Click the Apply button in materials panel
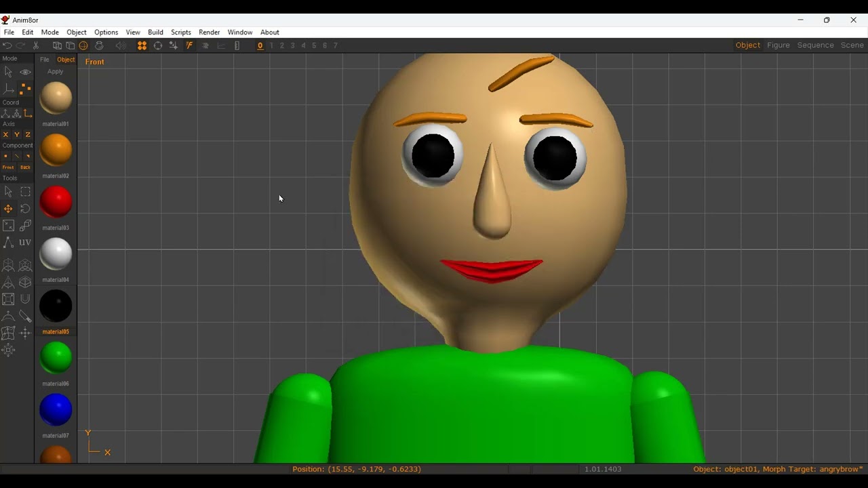Screen dimensions: 868x488 (x=56, y=71)
